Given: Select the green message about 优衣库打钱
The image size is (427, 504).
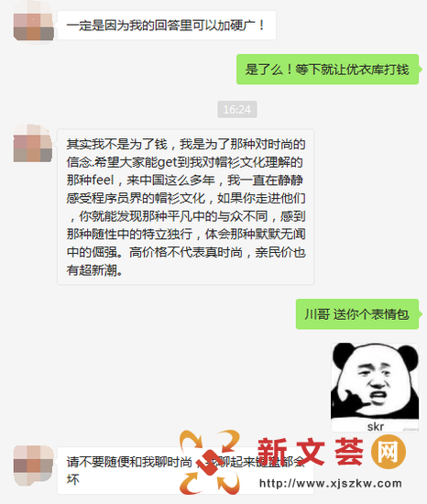Looking at the screenshot, I should coord(328,70).
